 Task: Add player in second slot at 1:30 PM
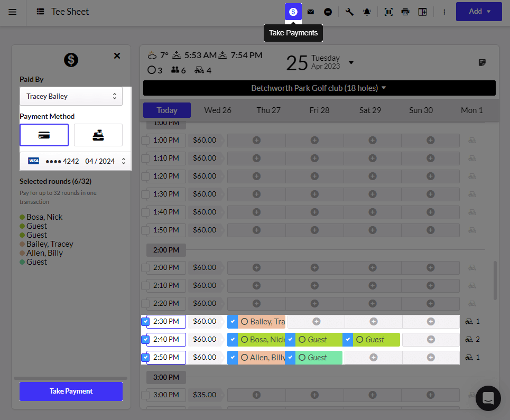pos(314,194)
